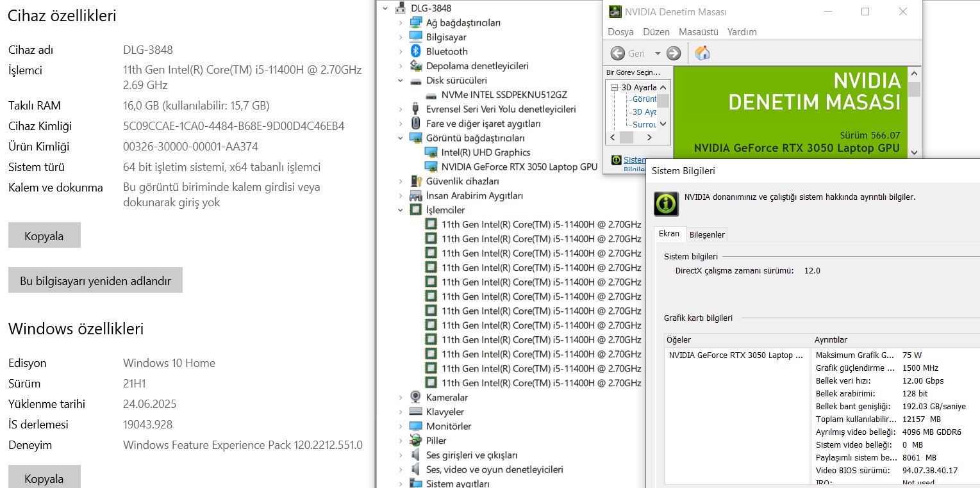Click the speaker icon next to Ses girişleri ve çıkışları
This screenshot has width=980, height=488.
pos(415,455)
